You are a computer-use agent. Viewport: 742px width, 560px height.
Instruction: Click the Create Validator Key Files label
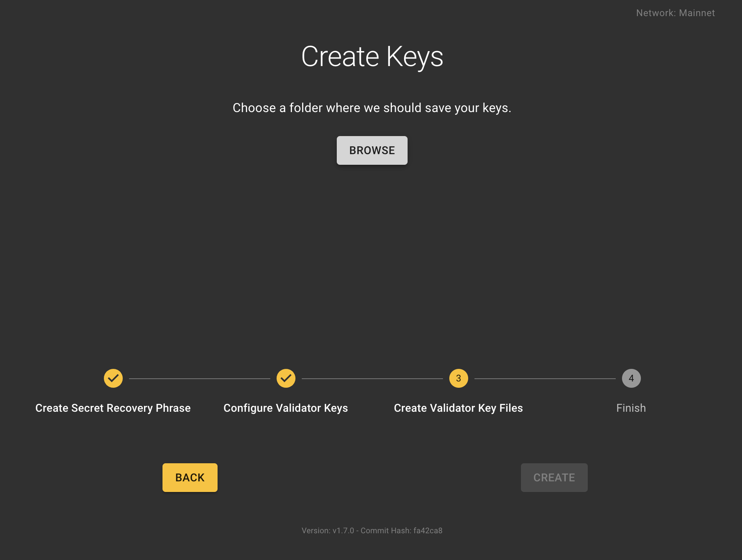click(458, 408)
